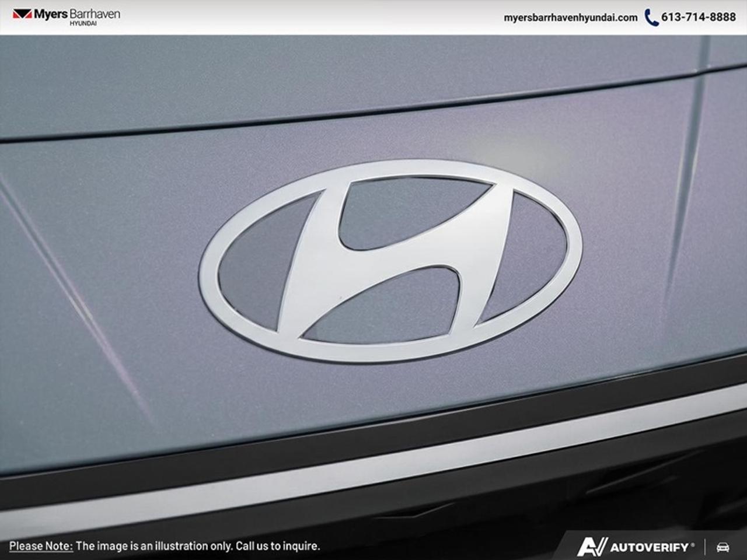Click the 'Please Note:' underlined text

pyautogui.click(x=41, y=547)
